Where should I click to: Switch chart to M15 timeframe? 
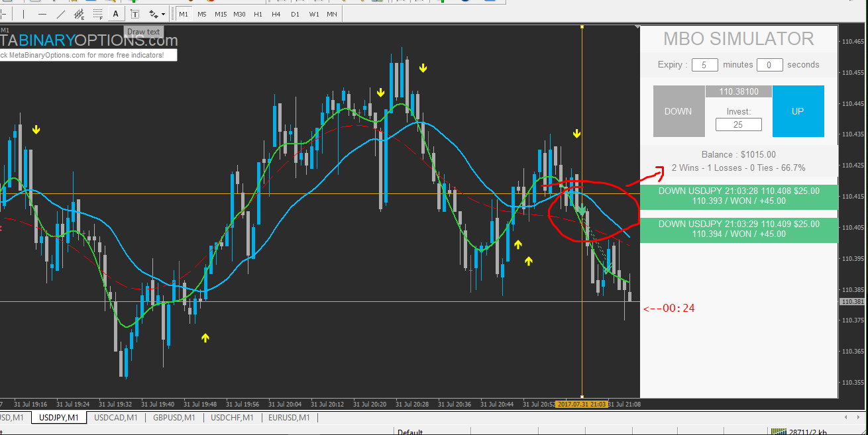tap(221, 14)
